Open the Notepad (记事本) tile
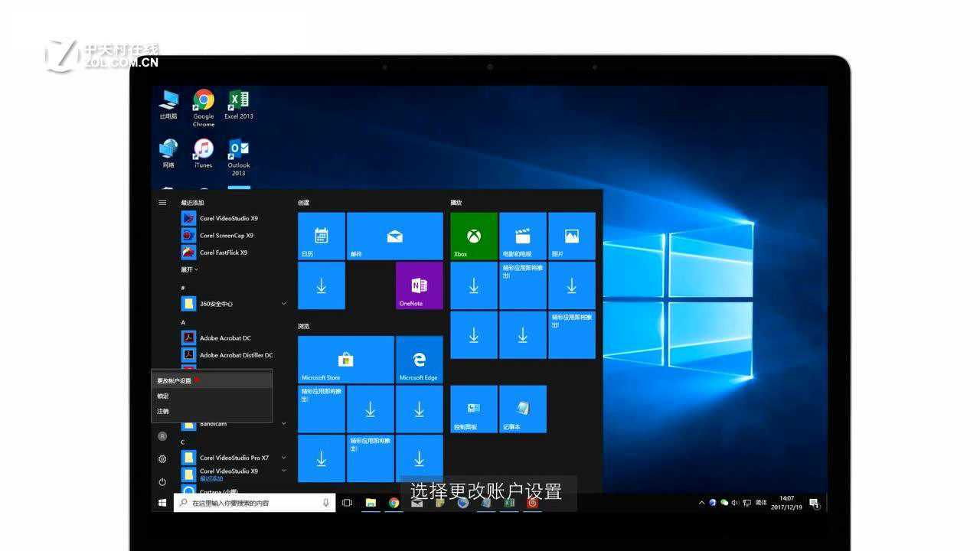The image size is (980, 551). click(x=523, y=409)
